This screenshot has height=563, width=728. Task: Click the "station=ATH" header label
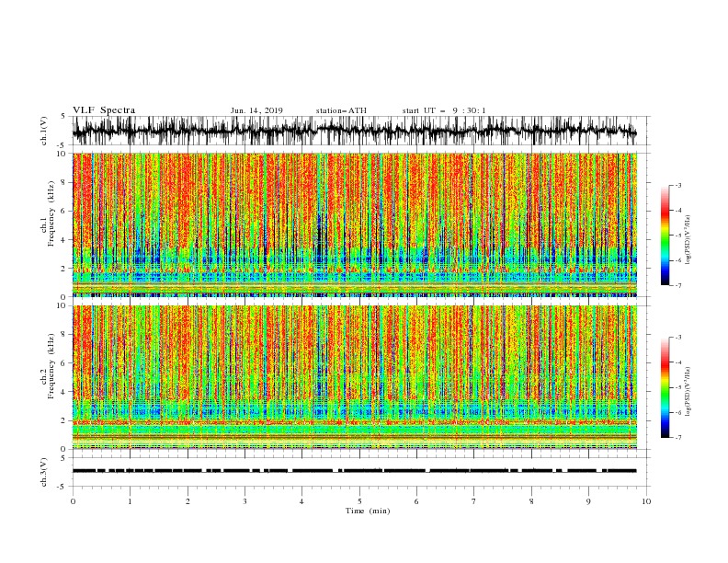[341, 110]
